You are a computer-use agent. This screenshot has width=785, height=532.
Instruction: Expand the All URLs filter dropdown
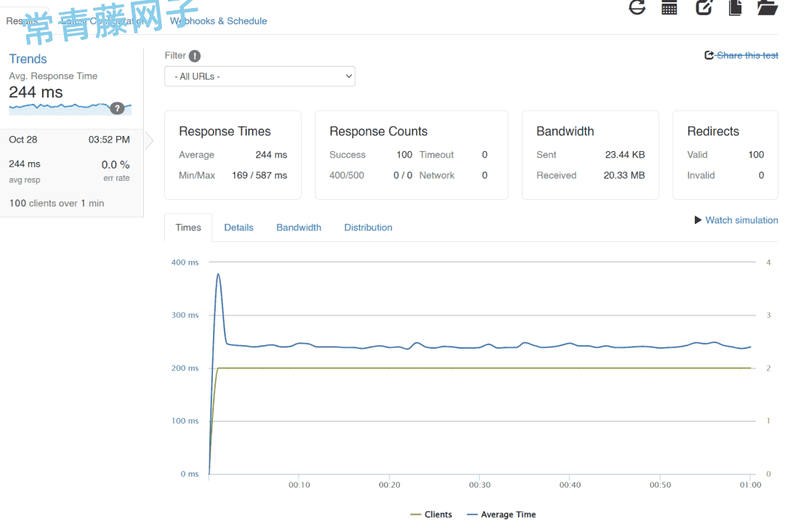(x=259, y=76)
